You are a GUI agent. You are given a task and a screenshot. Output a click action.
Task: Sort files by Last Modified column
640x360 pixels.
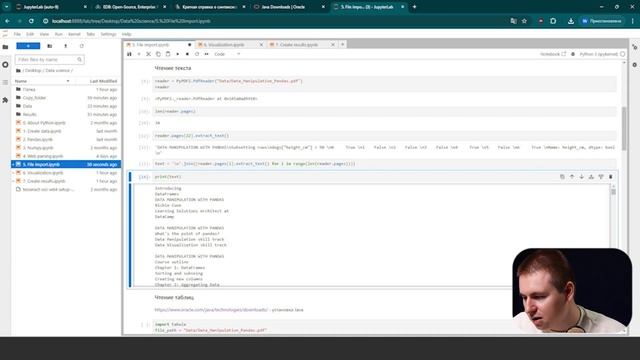coord(103,81)
